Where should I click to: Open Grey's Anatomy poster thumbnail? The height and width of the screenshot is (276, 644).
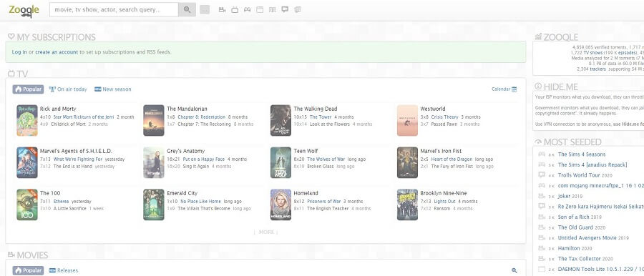click(154, 162)
